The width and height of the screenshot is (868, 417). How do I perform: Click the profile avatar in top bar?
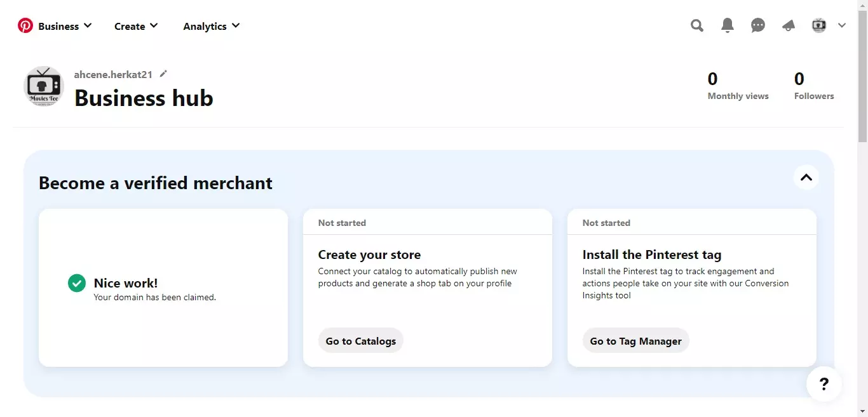pyautogui.click(x=819, y=26)
